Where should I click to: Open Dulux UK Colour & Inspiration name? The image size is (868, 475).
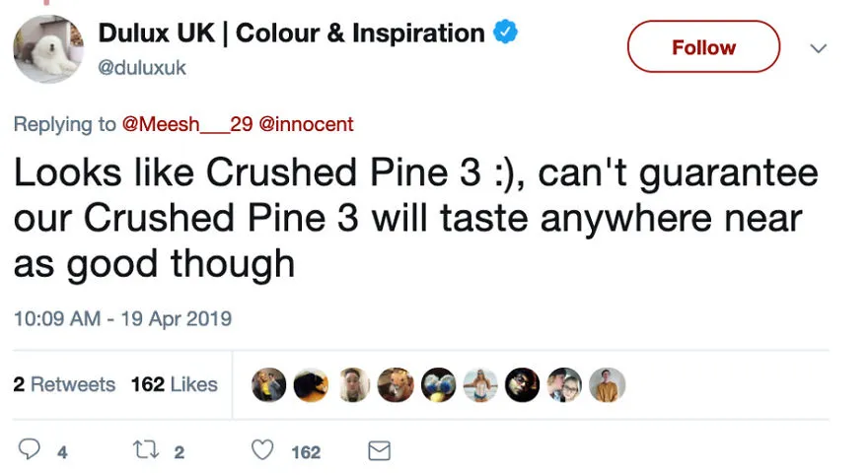pyautogui.click(x=291, y=33)
